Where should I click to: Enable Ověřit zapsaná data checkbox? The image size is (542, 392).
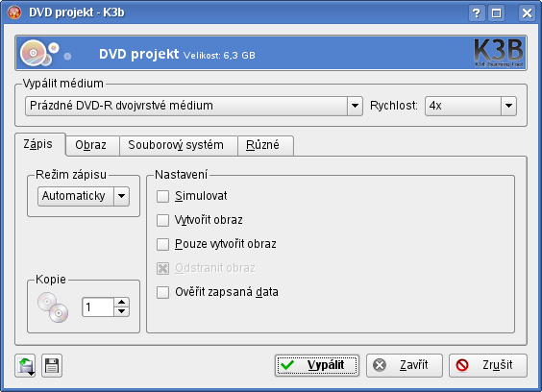162,292
